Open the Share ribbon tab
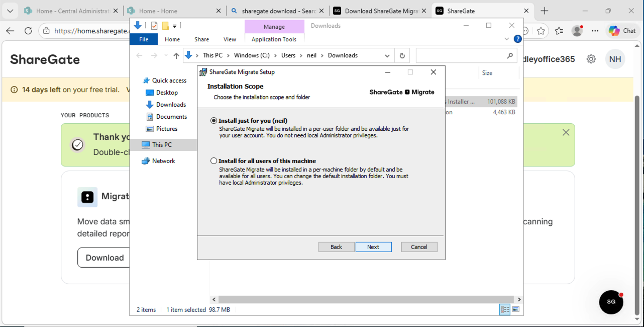 tap(201, 39)
